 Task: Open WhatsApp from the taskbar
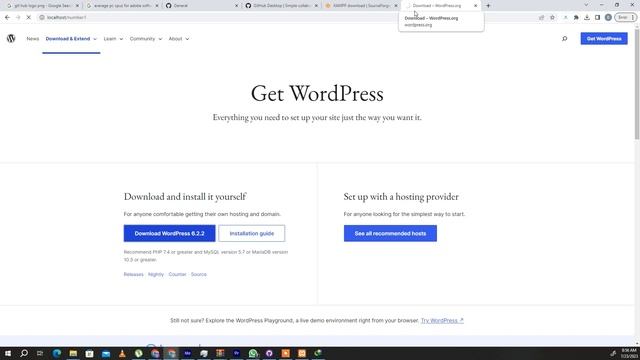tap(253, 353)
